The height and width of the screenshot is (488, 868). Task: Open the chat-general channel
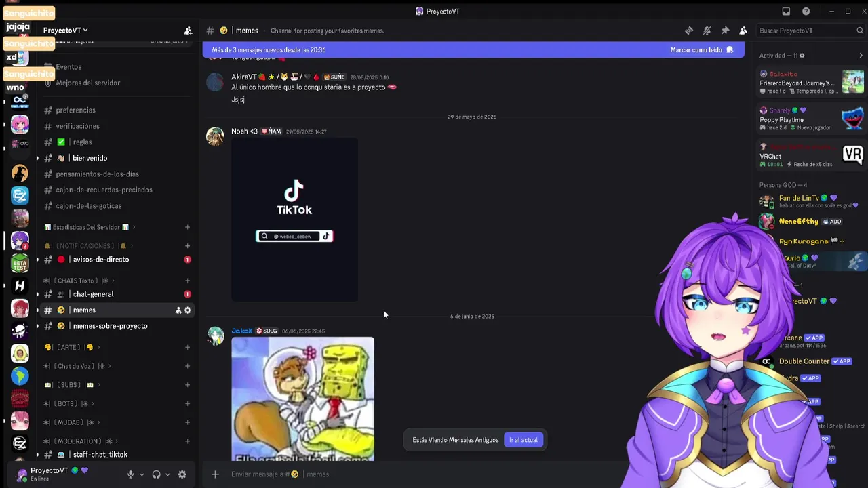(93, 294)
